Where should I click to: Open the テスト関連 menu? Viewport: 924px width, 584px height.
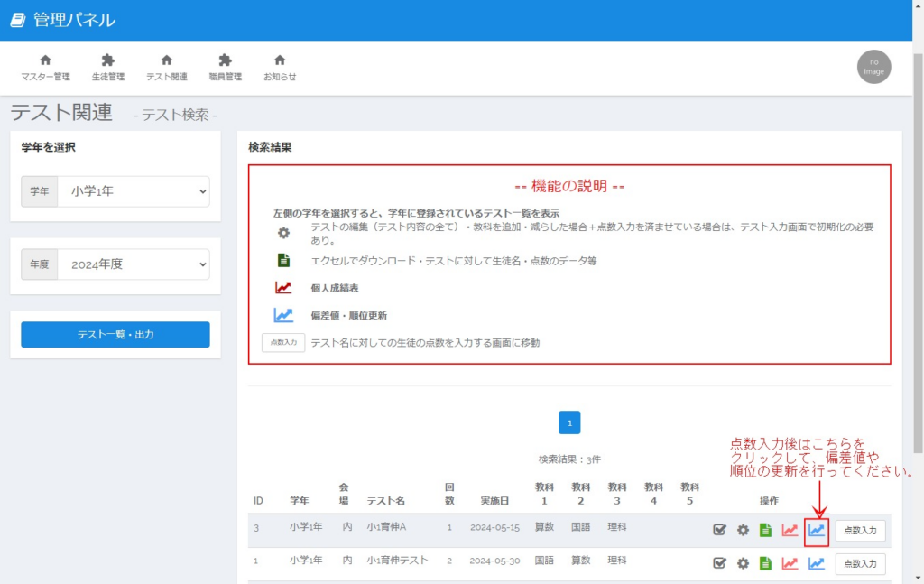click(x=167, y=68)
